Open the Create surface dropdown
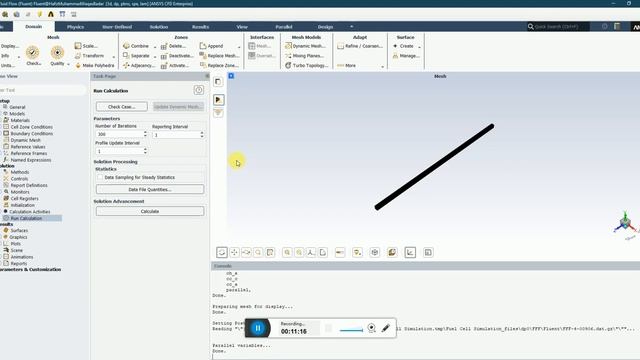The image size is (640, 360). click(419, 47)
